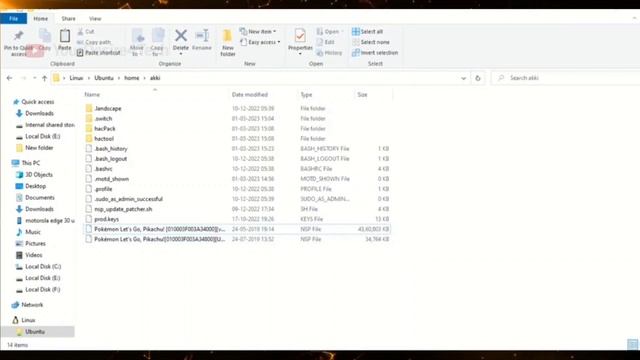
Task: Click Invert selection
Action: (x=375, y=53)
